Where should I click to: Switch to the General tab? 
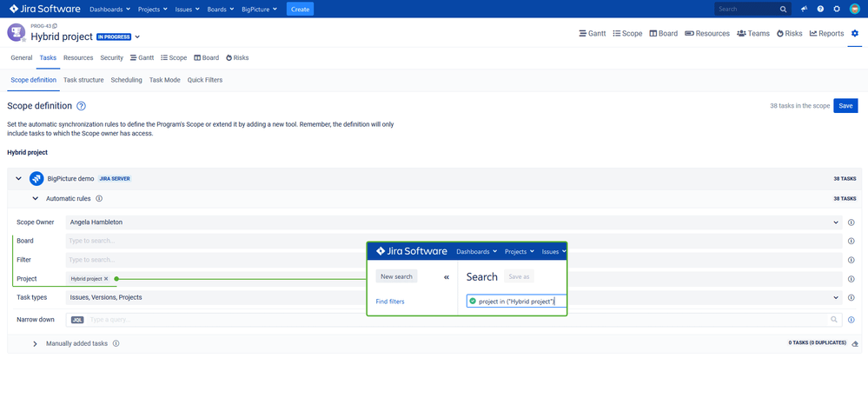[22, 57]
